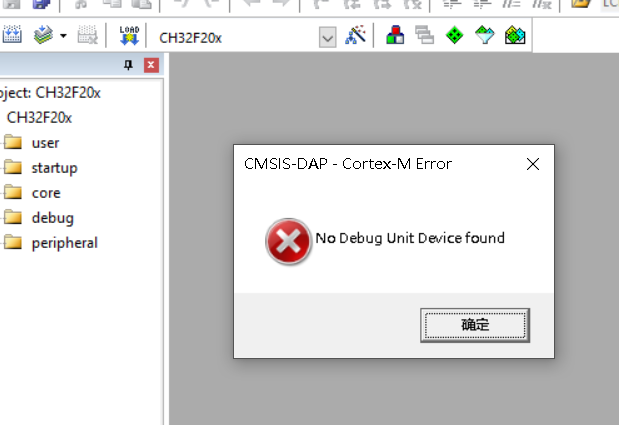Close the CMSIS-DAP error dialog with X

(x=533, y=164)
